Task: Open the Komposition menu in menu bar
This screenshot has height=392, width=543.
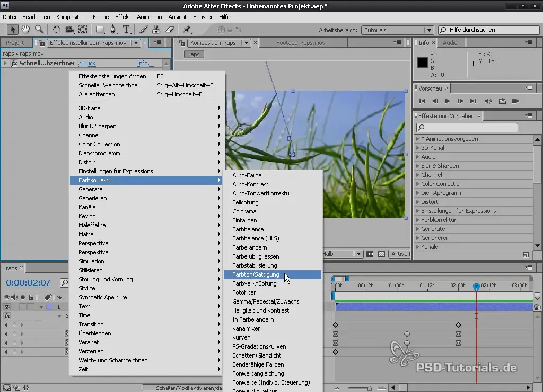Action: [x=72, y=17]
